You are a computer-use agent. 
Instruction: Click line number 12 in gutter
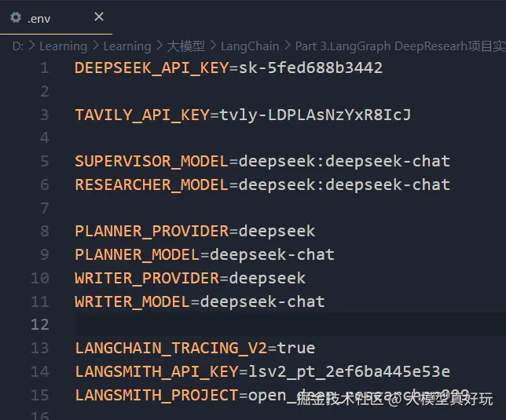click(x=40, y=324)
